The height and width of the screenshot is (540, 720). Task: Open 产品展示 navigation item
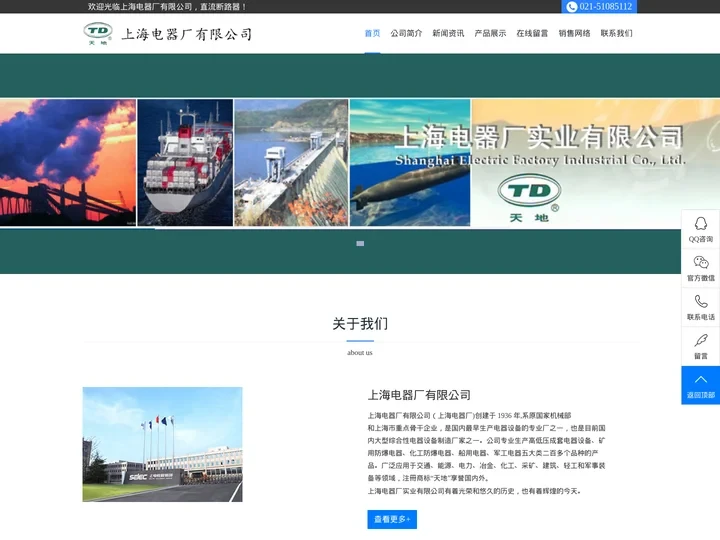(x=490, y=33)
